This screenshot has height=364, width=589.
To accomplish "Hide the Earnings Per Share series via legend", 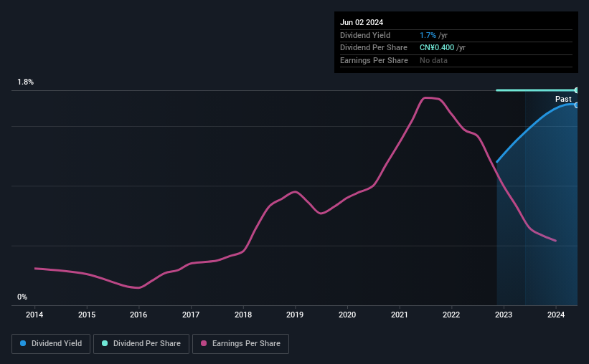I will click(241, 344).
